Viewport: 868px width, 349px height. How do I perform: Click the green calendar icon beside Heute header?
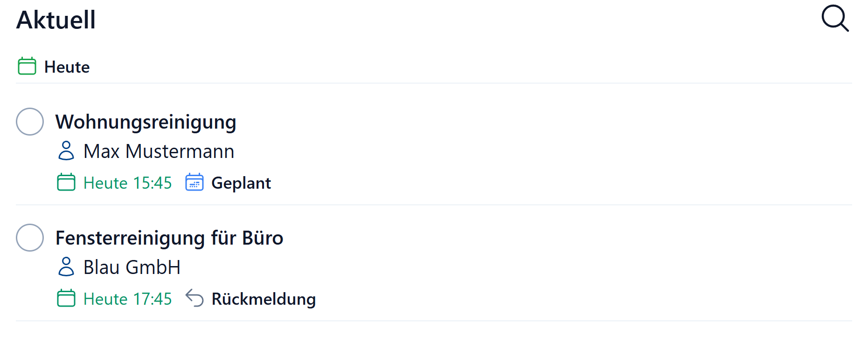(27, 66)
